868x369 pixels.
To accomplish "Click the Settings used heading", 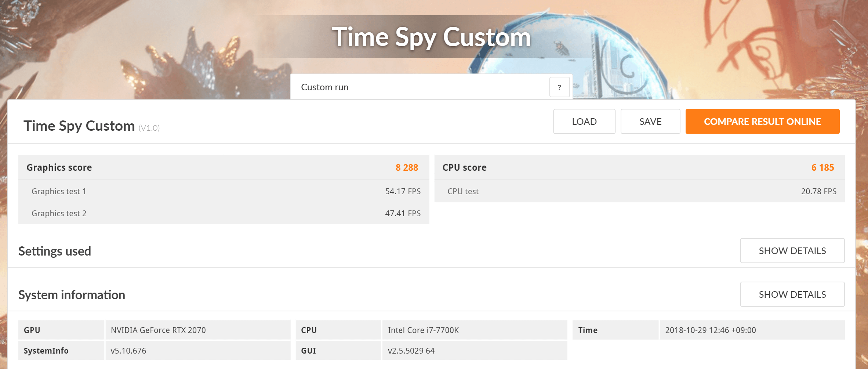I will pyautogui.click(x=55, y=251).
